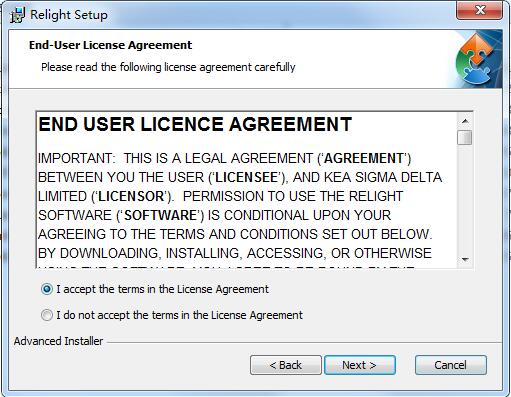This screenshot has width=511, height=397.
Task: Click the 'I accept the terms' label text
Action: 162,289
